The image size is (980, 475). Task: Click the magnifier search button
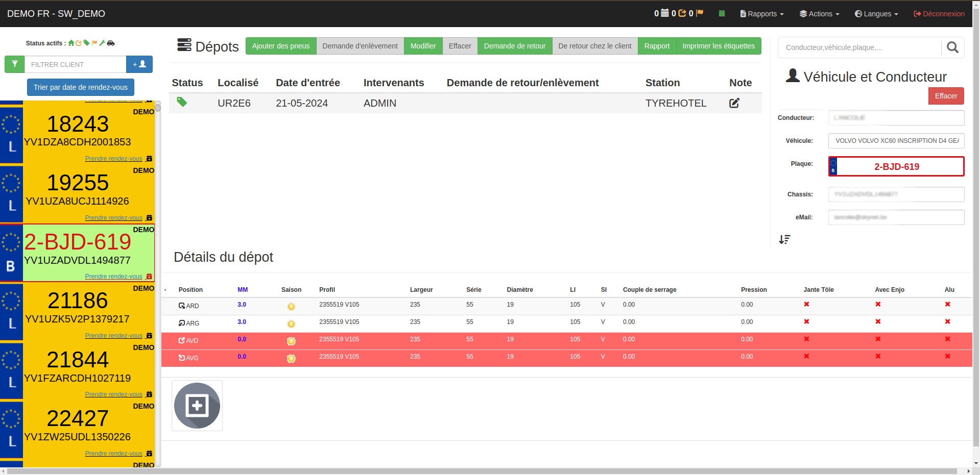[x=952, y=47]
